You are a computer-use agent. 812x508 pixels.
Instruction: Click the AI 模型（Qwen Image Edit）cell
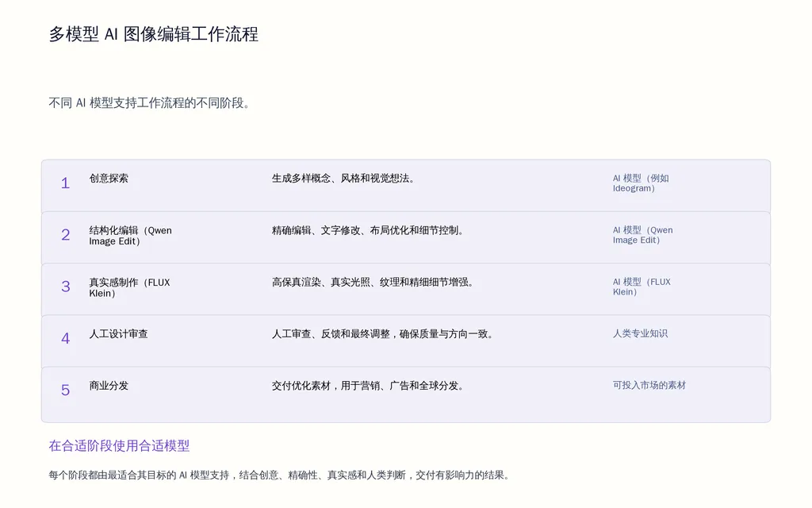[642, 235]
